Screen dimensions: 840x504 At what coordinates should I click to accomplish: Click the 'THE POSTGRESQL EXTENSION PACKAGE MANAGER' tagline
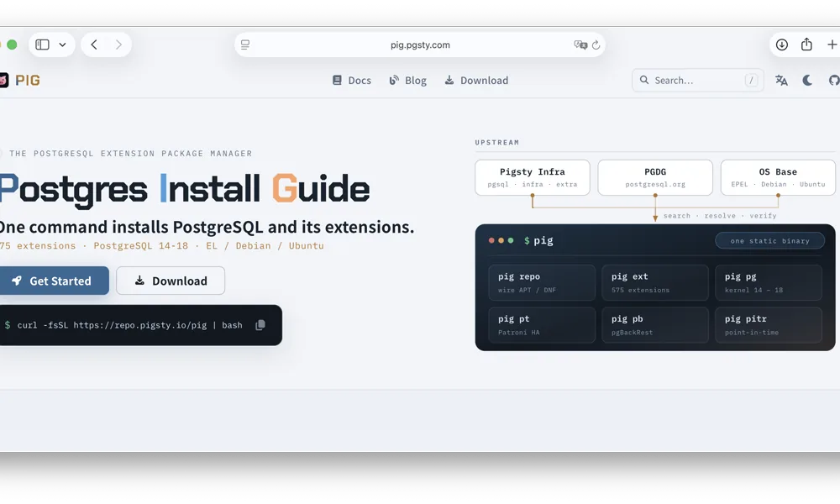pos(130,153)
